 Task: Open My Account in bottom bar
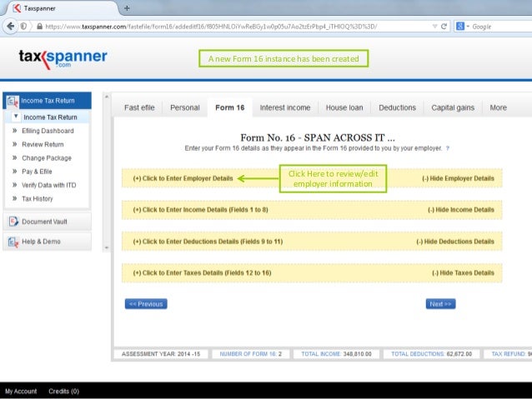click(21, 392)
